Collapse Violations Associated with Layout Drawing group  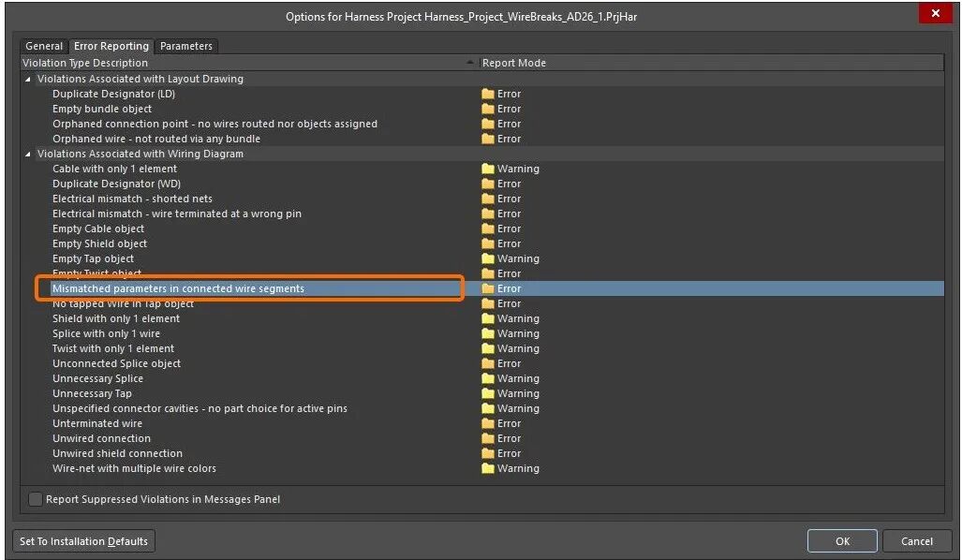pos(28,79)
